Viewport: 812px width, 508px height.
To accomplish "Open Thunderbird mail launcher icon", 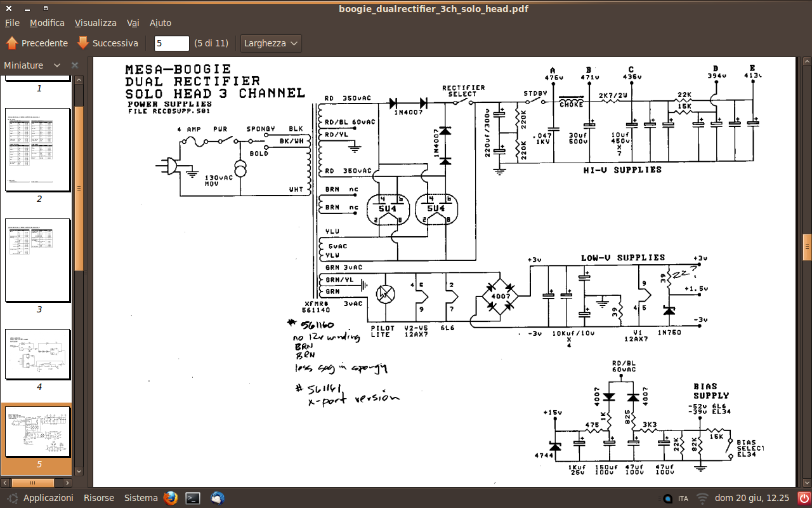I will (218, 498).
